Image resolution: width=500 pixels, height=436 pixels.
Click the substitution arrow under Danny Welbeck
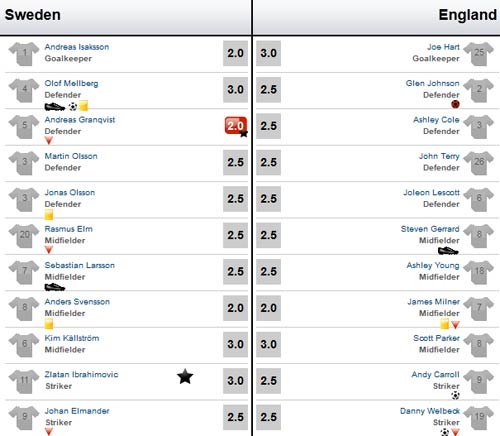pos(455,432)
